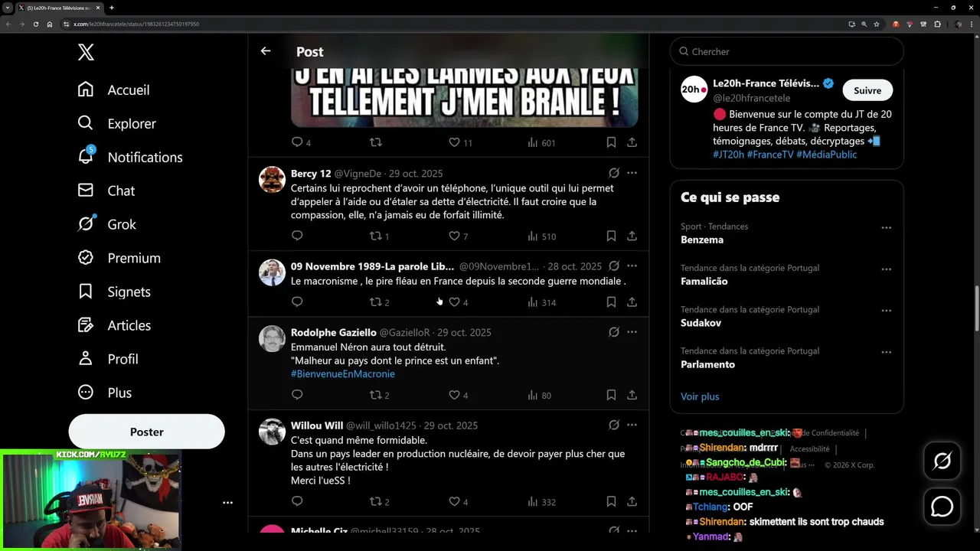Focus the Chercher search field
The width and height of the screenshot is (980, 551).
pyautogui.click(x=787, y=51)
